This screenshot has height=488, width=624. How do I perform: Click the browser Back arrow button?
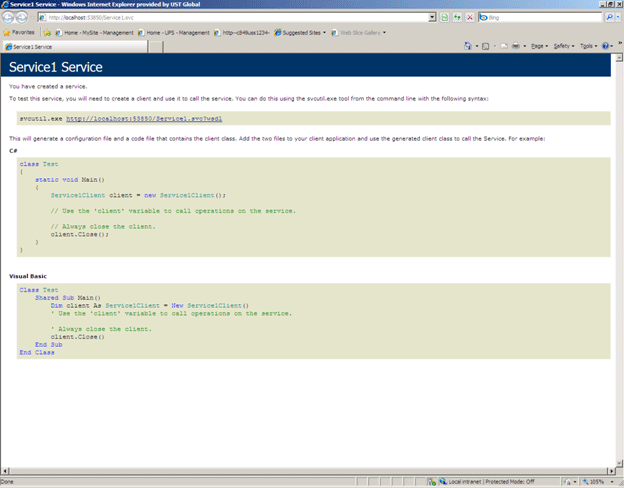8,17
